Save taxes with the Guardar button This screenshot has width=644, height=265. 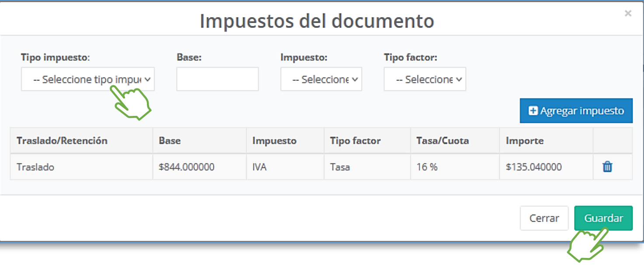click(x=603, y=218)
